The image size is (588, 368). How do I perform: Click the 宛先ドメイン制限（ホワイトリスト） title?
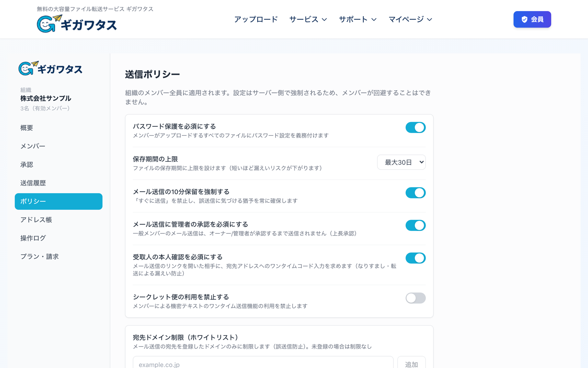[x=187, y=337]
